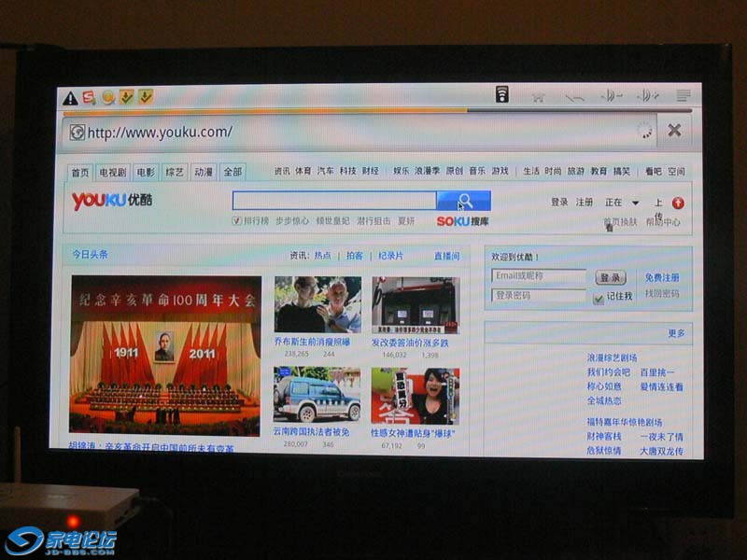
Task: Open the 拍客 news filter
Action: click(355, 256)
